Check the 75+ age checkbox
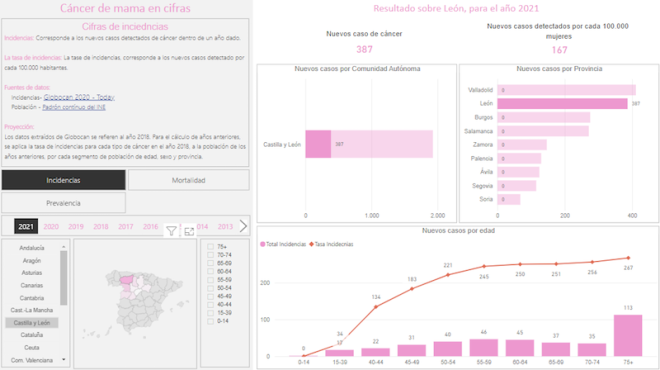 pos(210,247)
